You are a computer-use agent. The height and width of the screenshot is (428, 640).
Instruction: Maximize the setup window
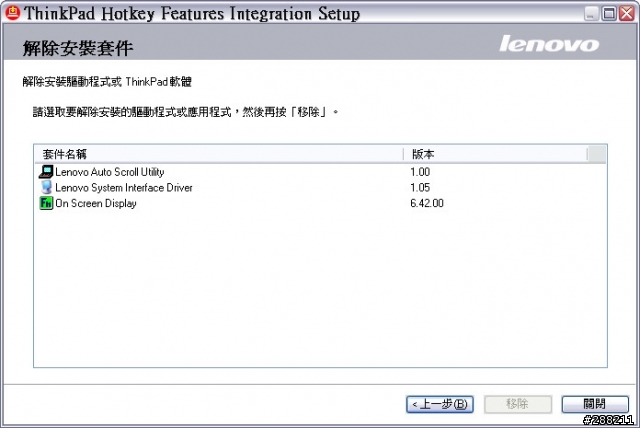point(609,14)
